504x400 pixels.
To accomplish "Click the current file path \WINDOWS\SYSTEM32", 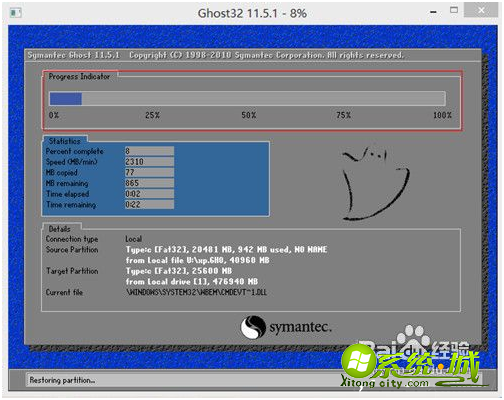I will point(196,292).
